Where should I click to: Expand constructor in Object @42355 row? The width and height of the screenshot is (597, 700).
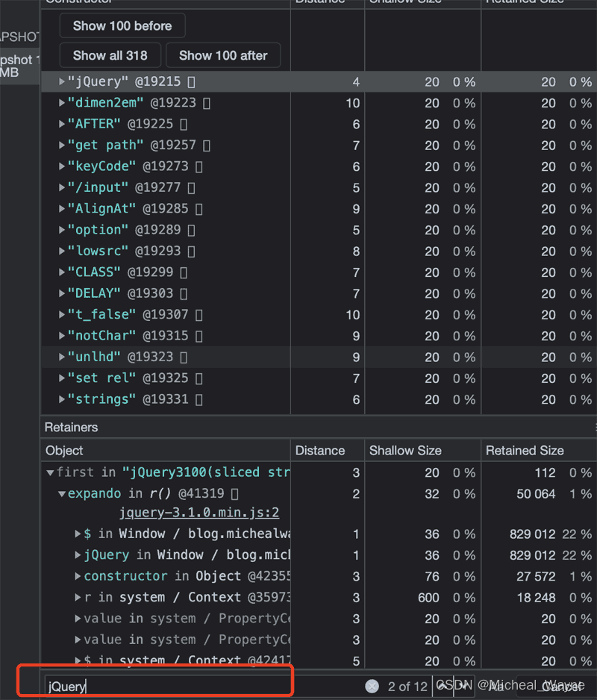(78, 576)
